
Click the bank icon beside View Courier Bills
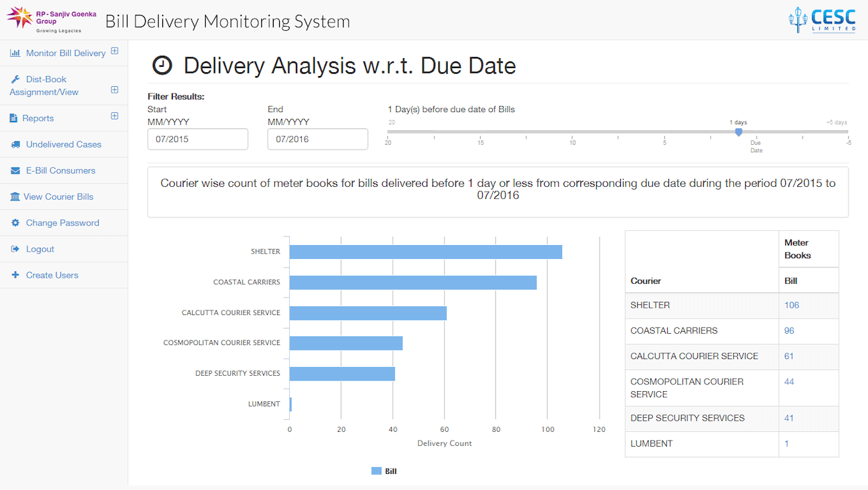15,197
